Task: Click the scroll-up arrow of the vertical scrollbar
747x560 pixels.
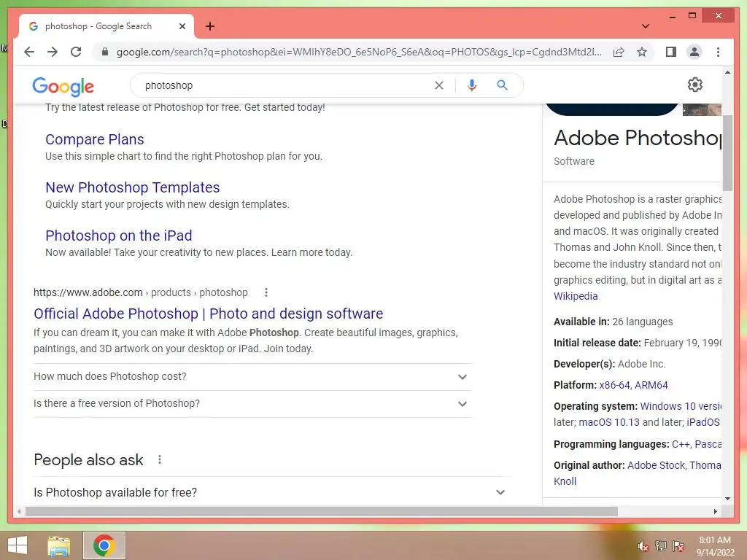Action: [727, 72]
